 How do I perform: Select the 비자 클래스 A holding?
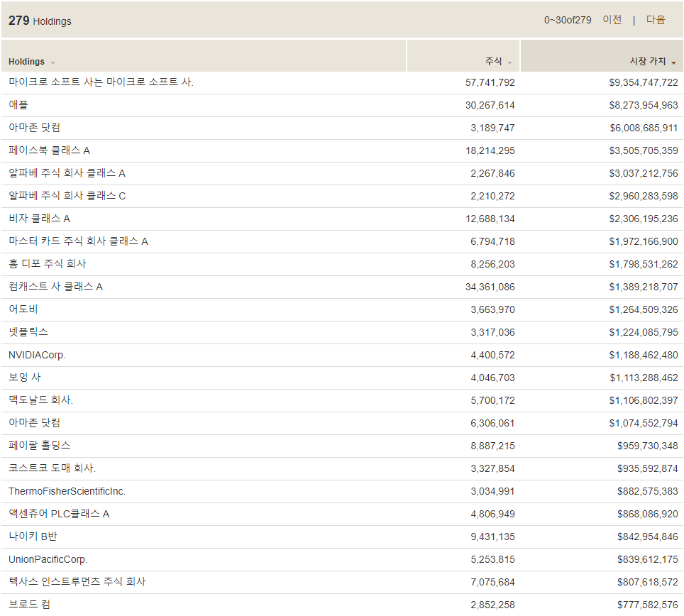[39, 218]
